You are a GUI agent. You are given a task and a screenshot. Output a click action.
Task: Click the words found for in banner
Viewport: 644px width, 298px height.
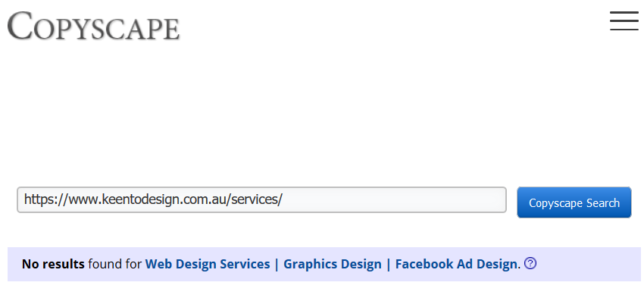[115, 264]
